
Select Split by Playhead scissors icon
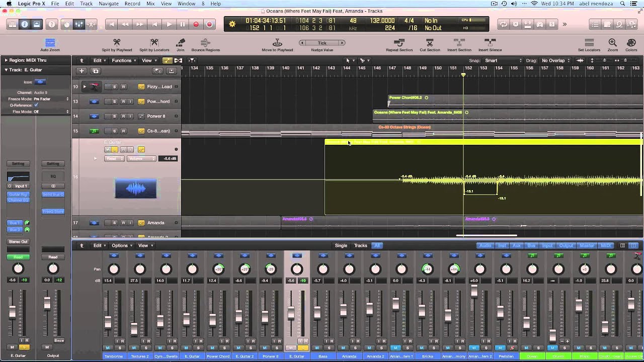point(117,43)
